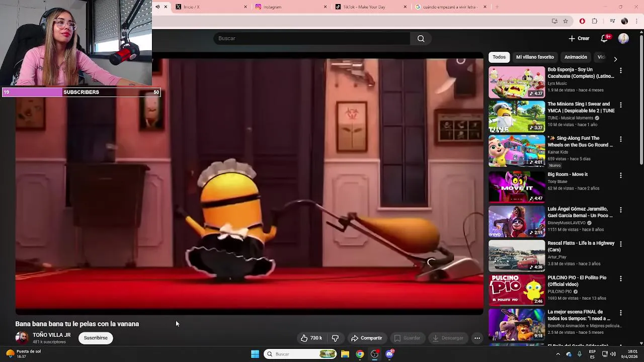Click the microphone tray icon
This screenshot has width=644, height=362.
(x=580, y=354)
